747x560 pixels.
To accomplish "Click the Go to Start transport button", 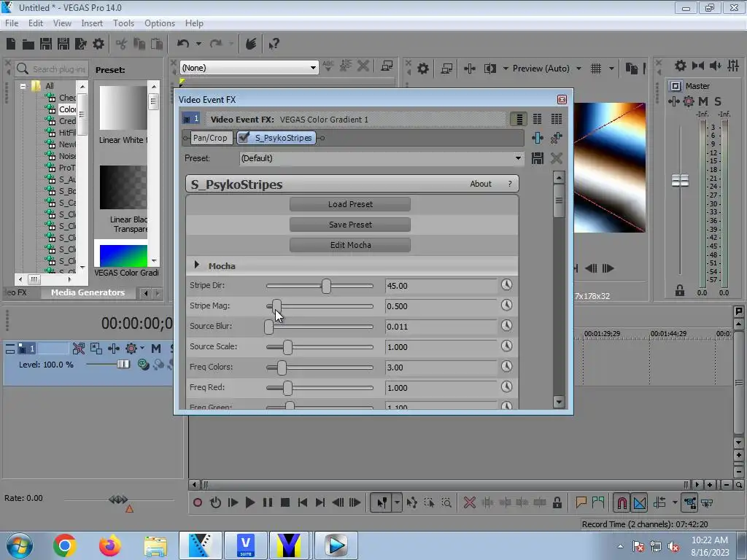I will (302, 502).
